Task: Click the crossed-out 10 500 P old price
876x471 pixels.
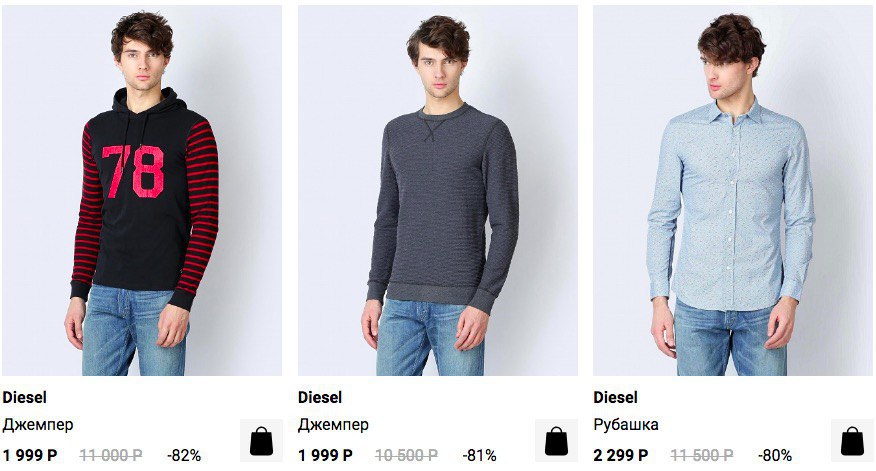Action: (407, 455)
